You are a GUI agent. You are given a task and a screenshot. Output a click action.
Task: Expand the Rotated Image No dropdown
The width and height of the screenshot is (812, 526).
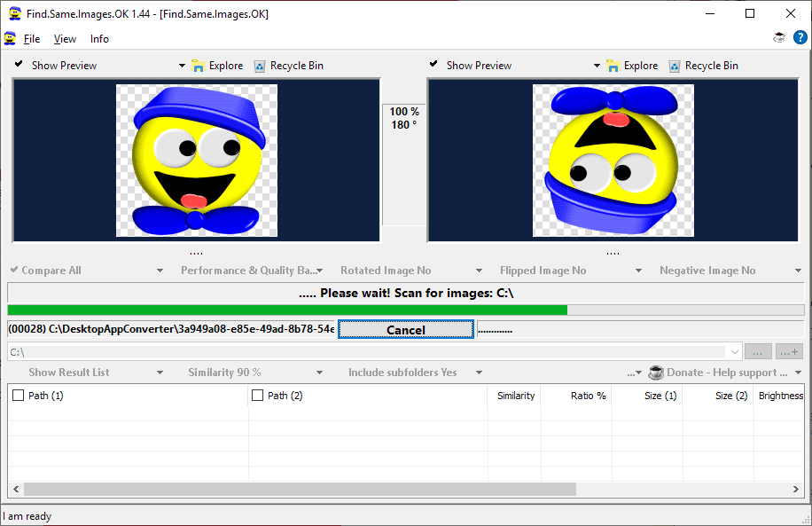tap(411, 271)
